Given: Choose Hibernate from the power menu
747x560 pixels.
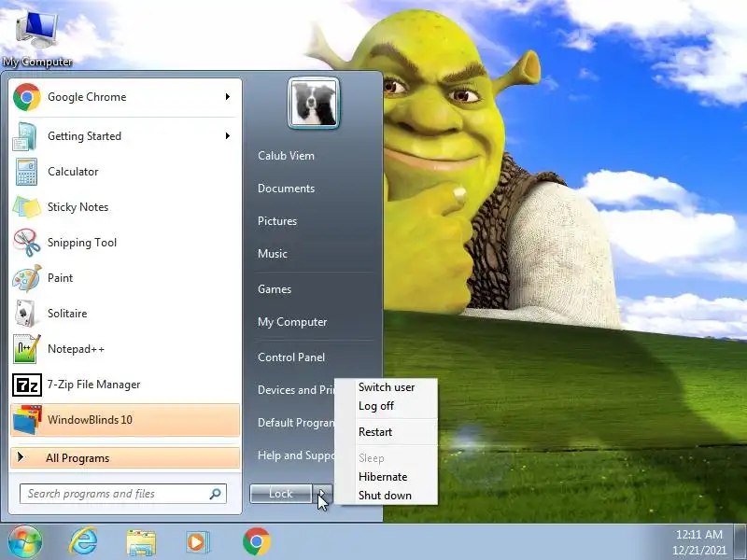Looking at the screenshot, I should tap(383, 477).
